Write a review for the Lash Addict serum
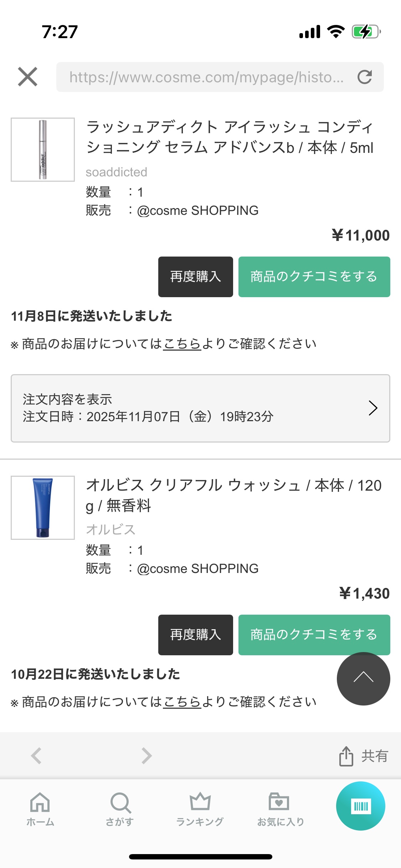 (314, 277)
